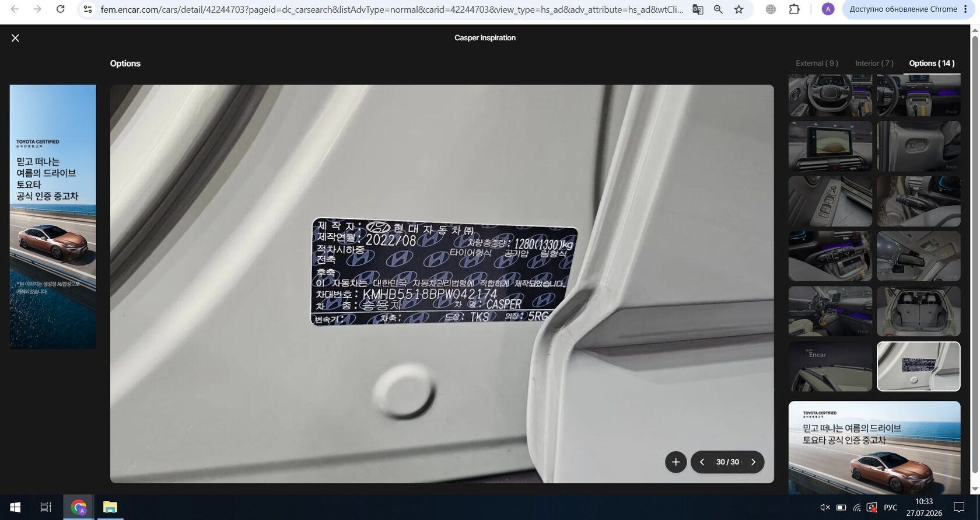Open the roof rails thumbnail with Encar logo
980x520 pixels.
[830, 367]
